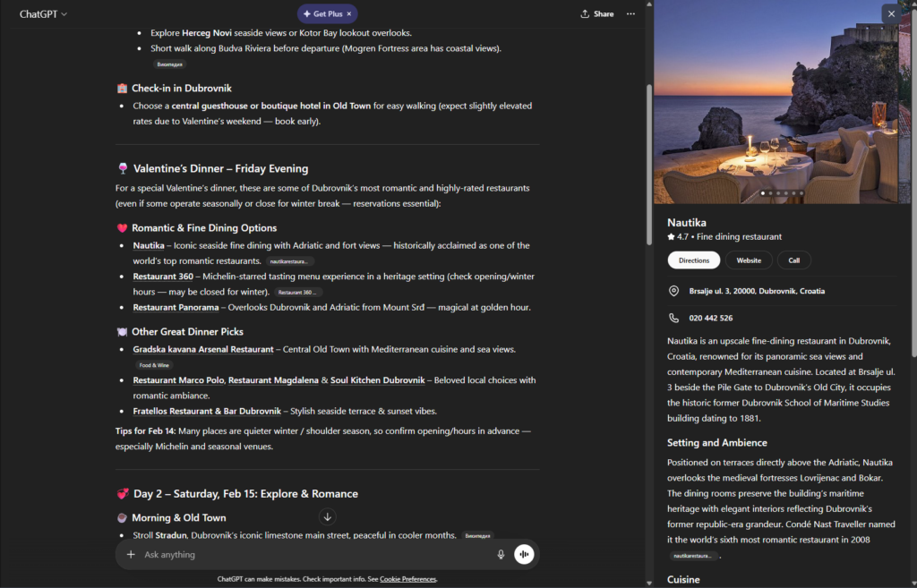Click the scroll-to-bottom arrow over the chat
The image size is (917, 588).
[328, 516]
